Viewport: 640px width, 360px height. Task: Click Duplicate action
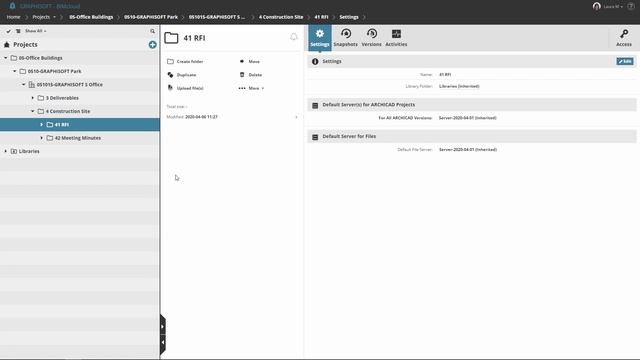(x=182, y=75)
